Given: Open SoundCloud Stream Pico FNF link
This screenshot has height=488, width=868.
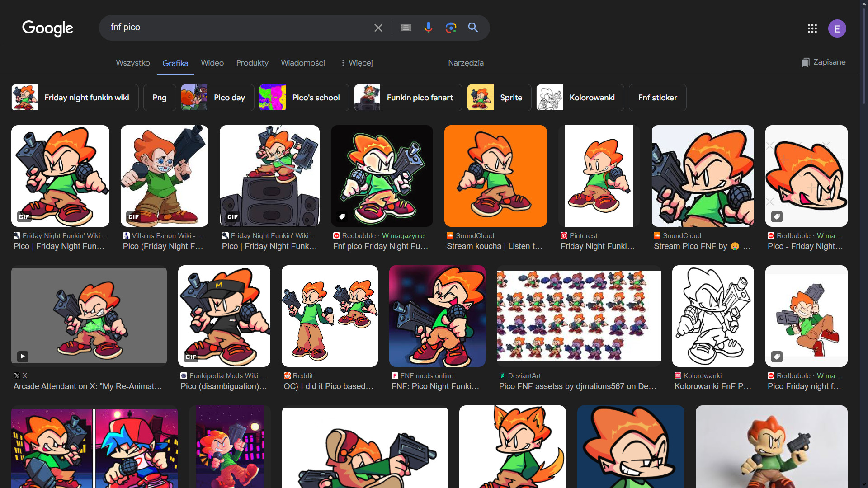Looking at the screenshot, I should (x=702, y=246).
